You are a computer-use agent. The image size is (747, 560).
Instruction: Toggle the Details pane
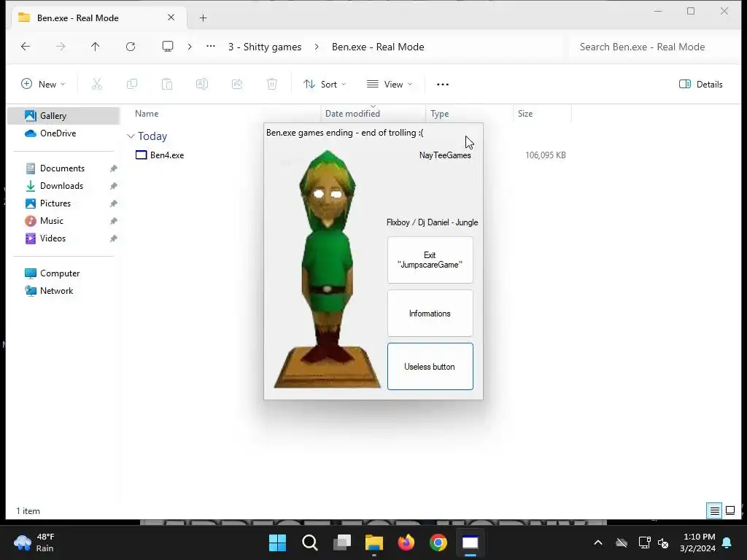pyautogui.click(x=701, y=85)
